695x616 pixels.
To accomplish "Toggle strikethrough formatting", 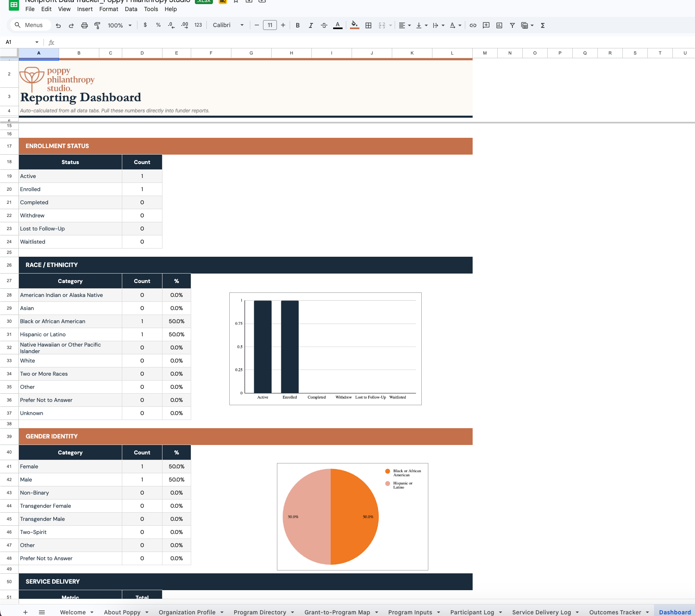I will click(x=324, y=25).
